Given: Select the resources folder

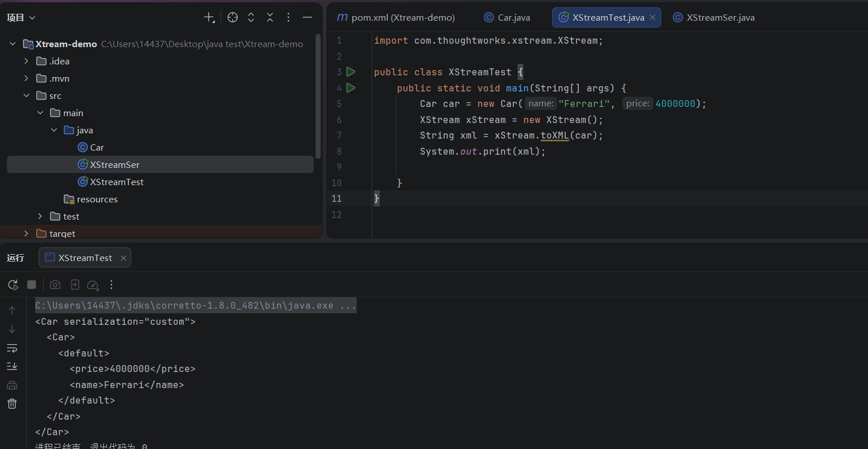Looking at the screenshot, I should pos(91,199).
